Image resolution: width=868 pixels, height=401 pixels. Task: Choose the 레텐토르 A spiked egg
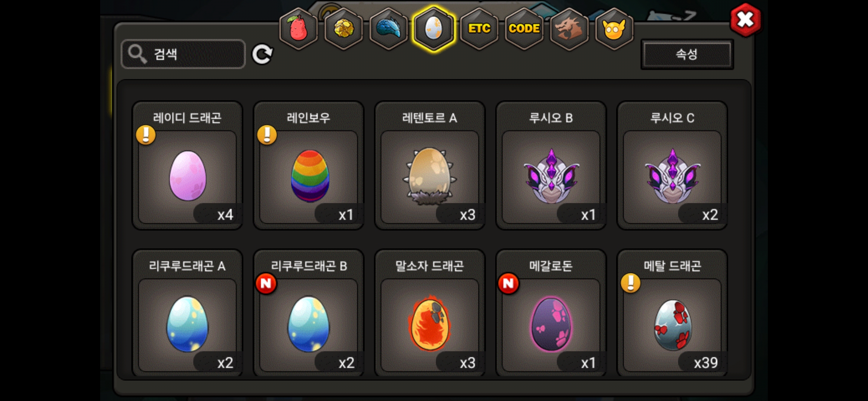[430, 165]
